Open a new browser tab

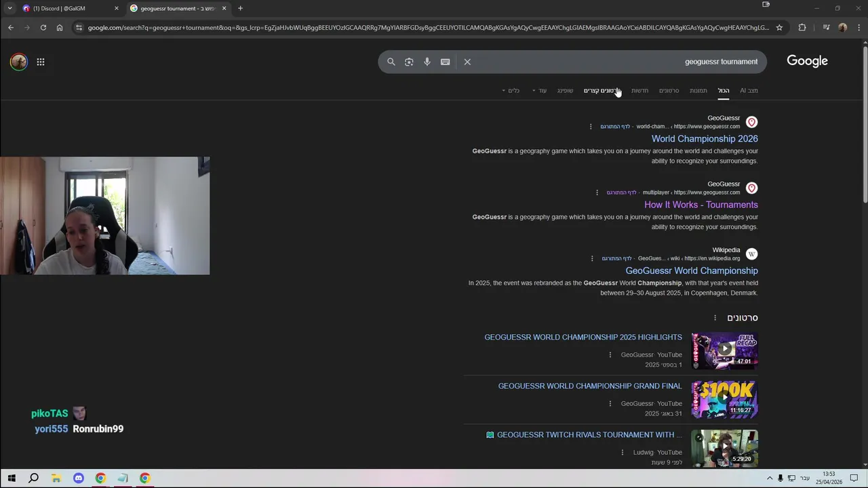pyautogui.click(x=240, y=8)
